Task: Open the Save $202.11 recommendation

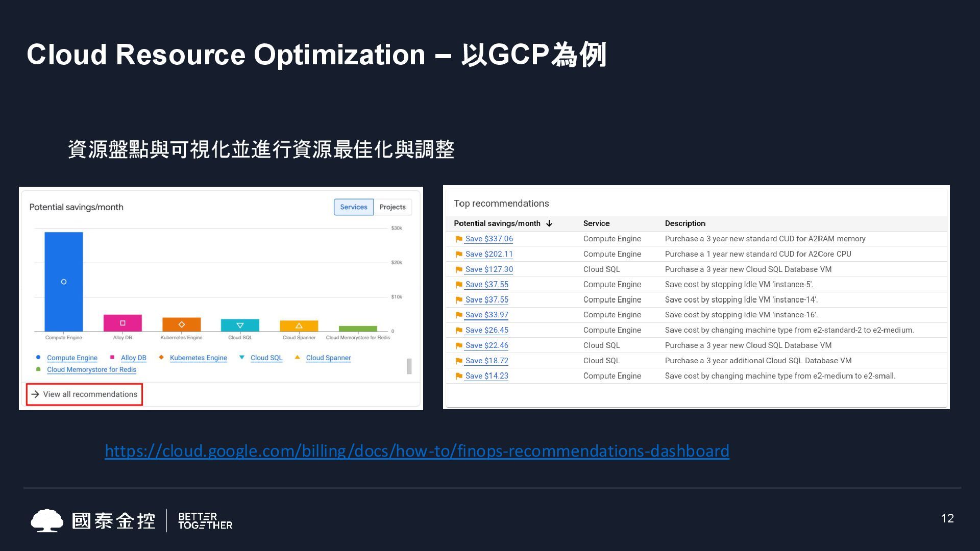Action: 489,254
